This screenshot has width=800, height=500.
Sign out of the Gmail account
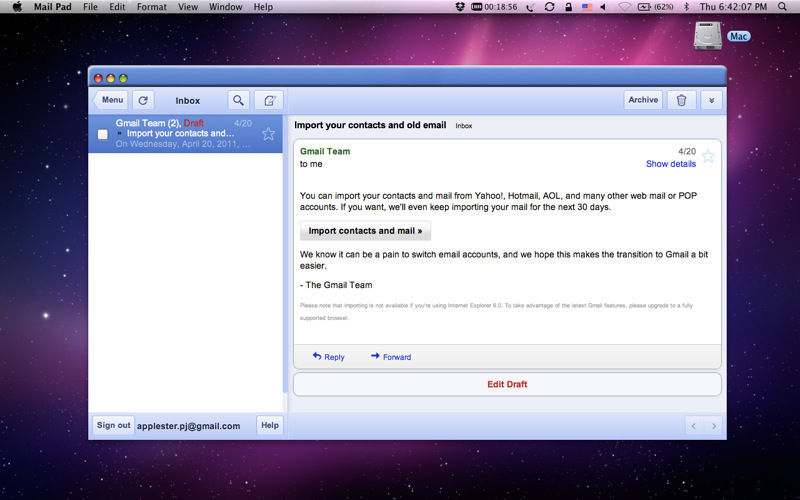[x=113, y=425]
